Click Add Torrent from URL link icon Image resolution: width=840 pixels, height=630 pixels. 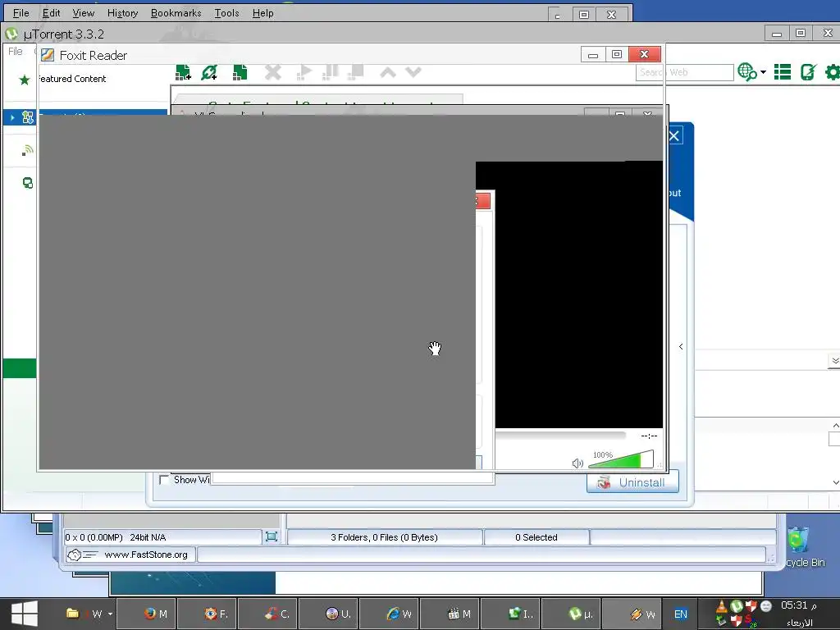(x=209, y=72)
